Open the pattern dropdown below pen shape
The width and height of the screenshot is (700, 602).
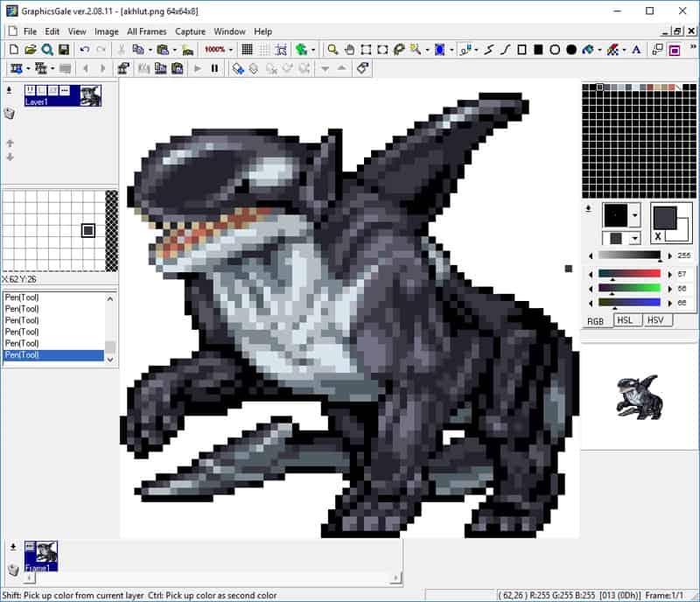coord(635,238)
